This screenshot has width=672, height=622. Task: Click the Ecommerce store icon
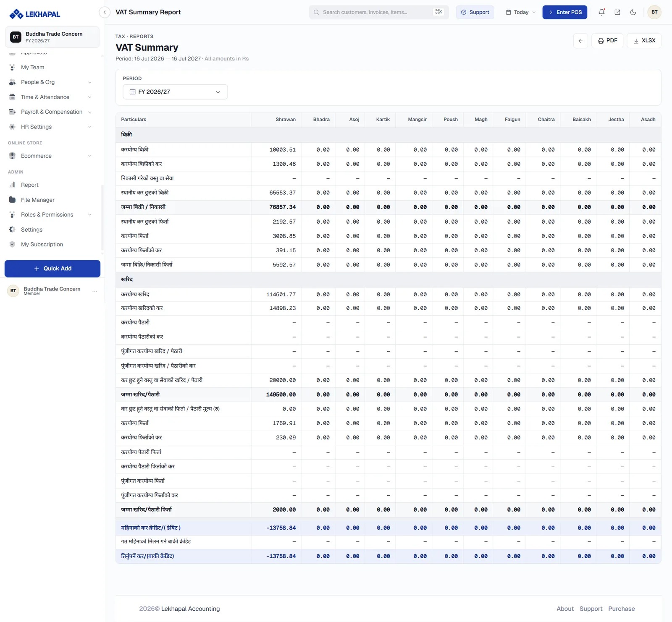coord(12,156)
